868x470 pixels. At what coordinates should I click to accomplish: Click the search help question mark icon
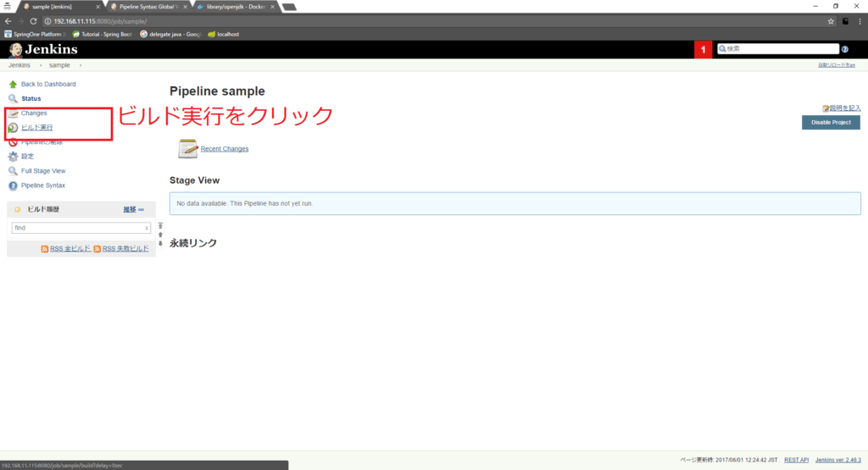845,49
